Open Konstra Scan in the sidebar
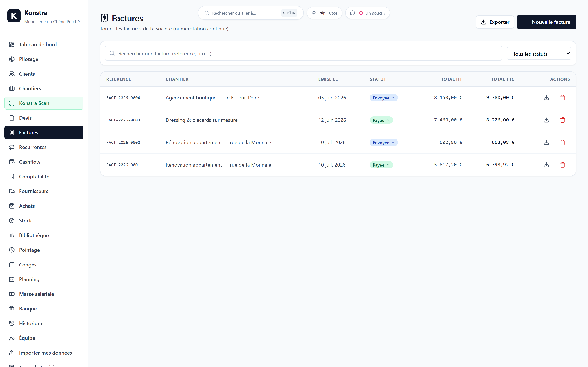588x367 pixels. pyautogui.click(x=44, y=103)
